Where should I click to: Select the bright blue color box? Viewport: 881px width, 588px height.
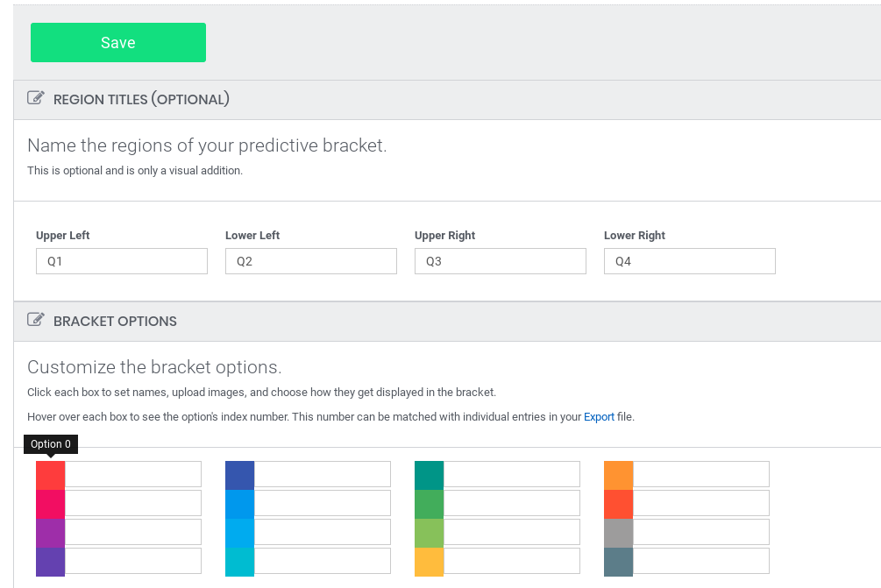[x=240, y=505]
